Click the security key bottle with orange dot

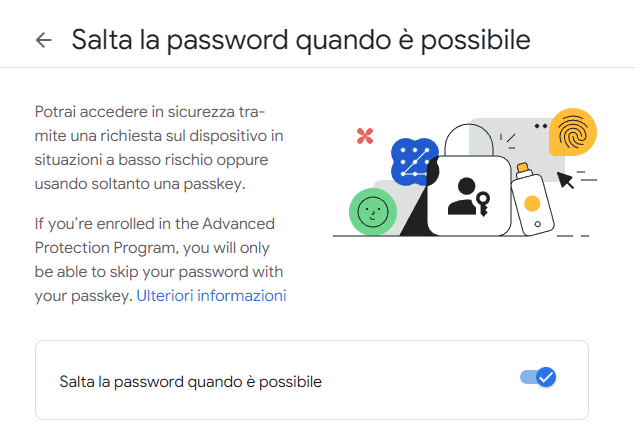pyautogui.click(x=533, y=200)
